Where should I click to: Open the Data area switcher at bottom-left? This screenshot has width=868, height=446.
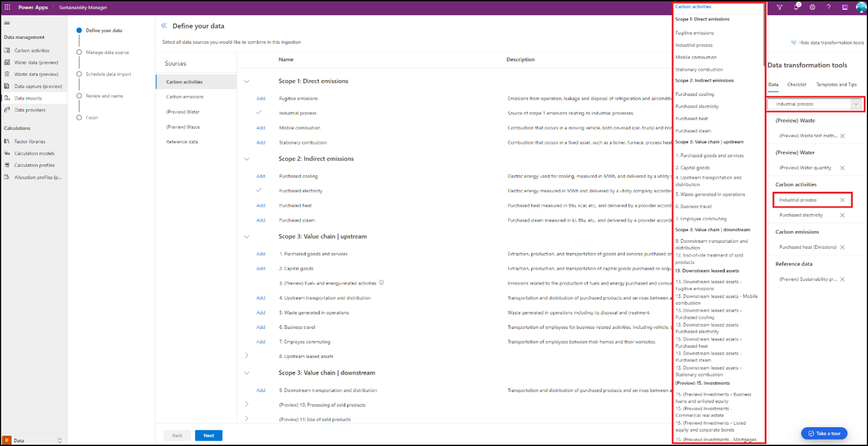(33, 440)
